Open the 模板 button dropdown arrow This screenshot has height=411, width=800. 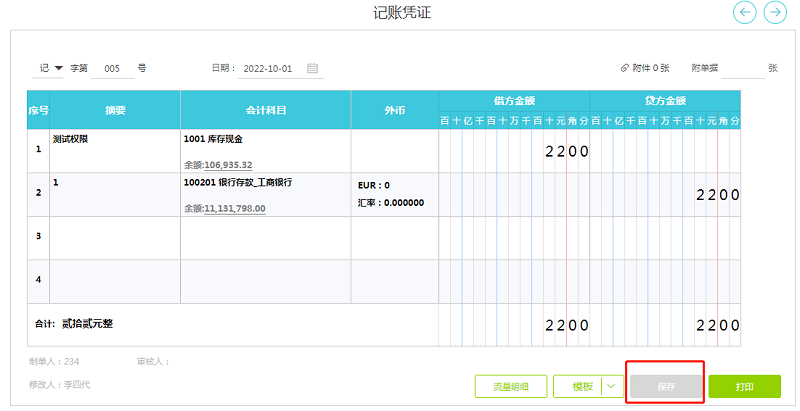point(608,387)
